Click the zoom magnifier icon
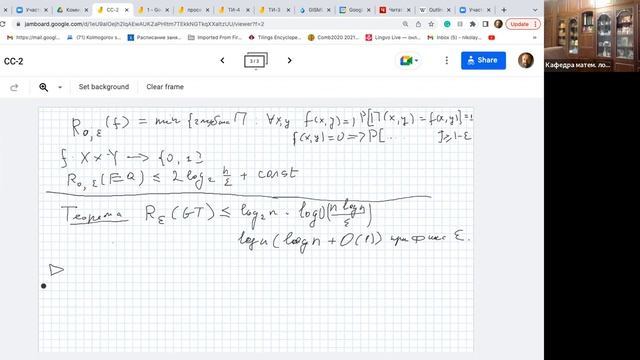This screenshot has width=640, height=360. [43, 87]
